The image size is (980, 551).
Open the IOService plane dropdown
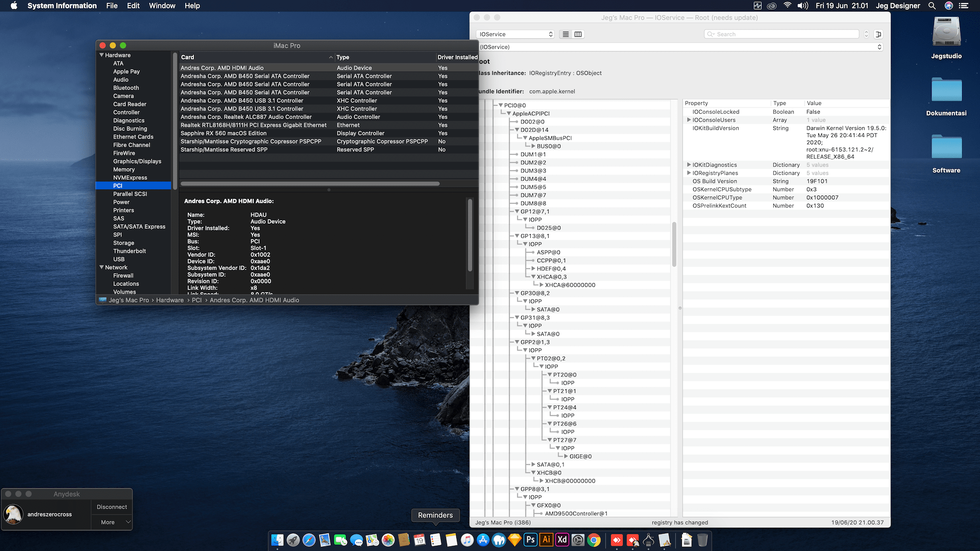pos(516,34)
